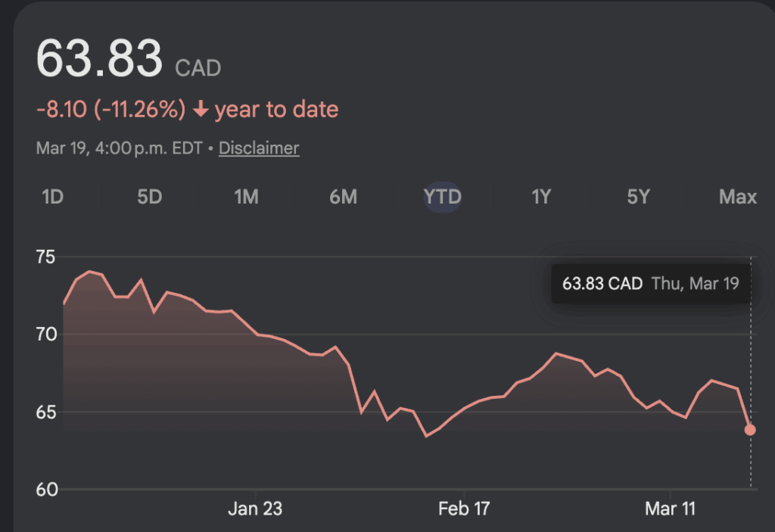
Task: Switch chart to 1Y range
Action: 540,197
